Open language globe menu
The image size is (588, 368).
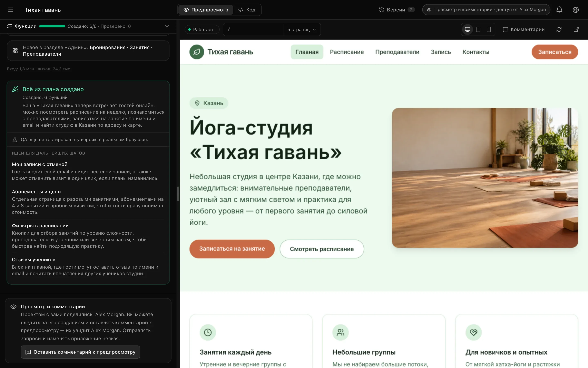coord(576,10)
